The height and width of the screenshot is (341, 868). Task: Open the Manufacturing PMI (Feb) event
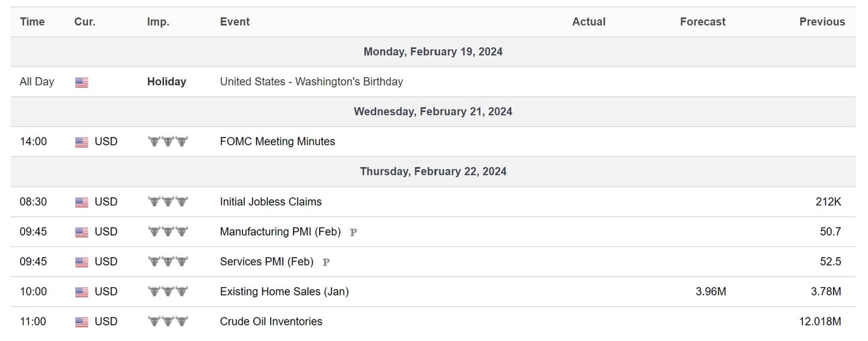point(280,232)
